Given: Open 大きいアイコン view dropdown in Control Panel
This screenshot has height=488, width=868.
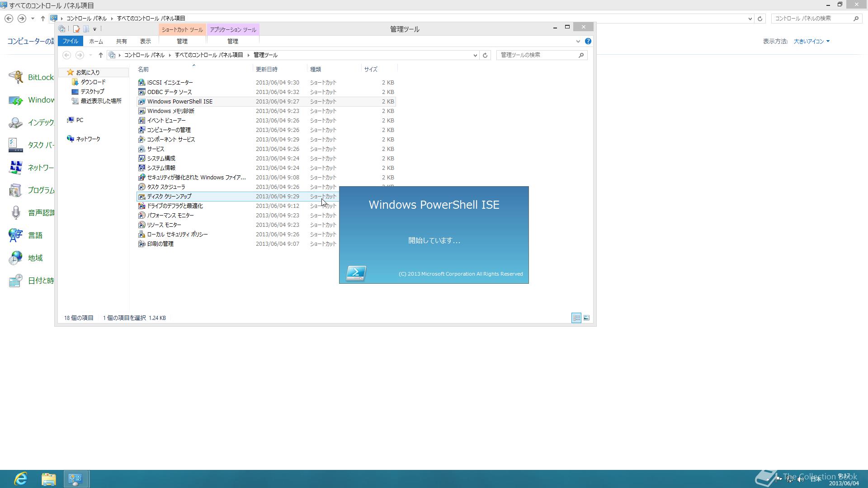Looking at the screenshot, I should coord(812,41).
